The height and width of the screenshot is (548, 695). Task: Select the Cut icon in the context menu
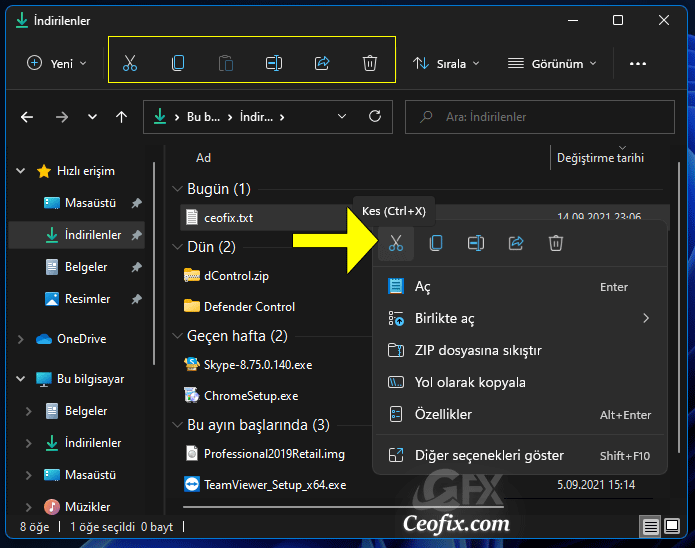pyautogui.click(x=396, y=243)
